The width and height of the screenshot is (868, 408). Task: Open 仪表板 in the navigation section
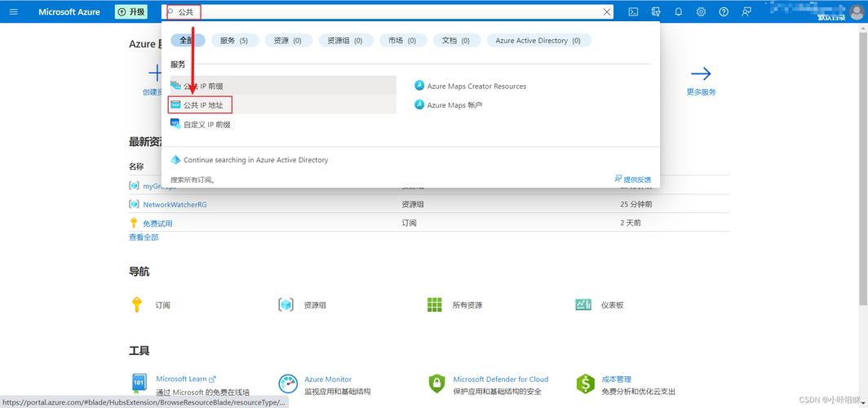point(612,305)
